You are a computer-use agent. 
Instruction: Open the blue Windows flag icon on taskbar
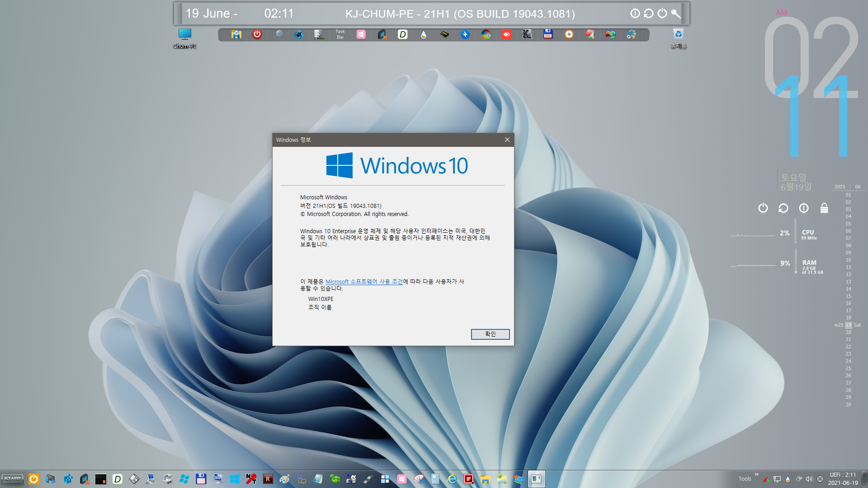(184, 479)
